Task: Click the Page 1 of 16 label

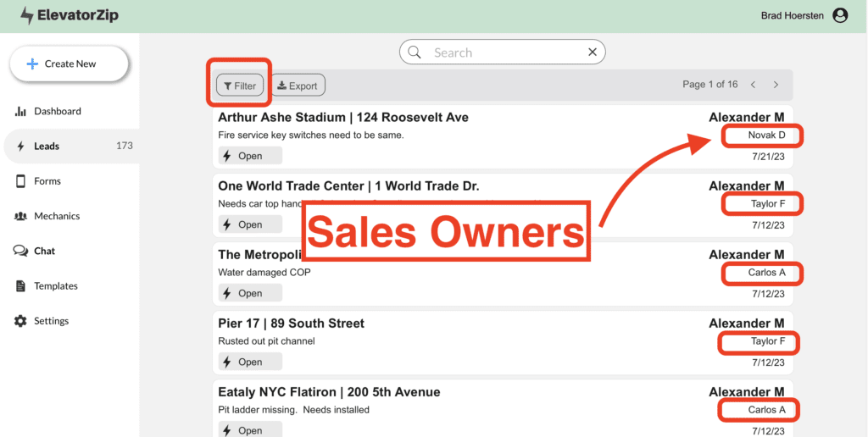Action: pos(710,84)
